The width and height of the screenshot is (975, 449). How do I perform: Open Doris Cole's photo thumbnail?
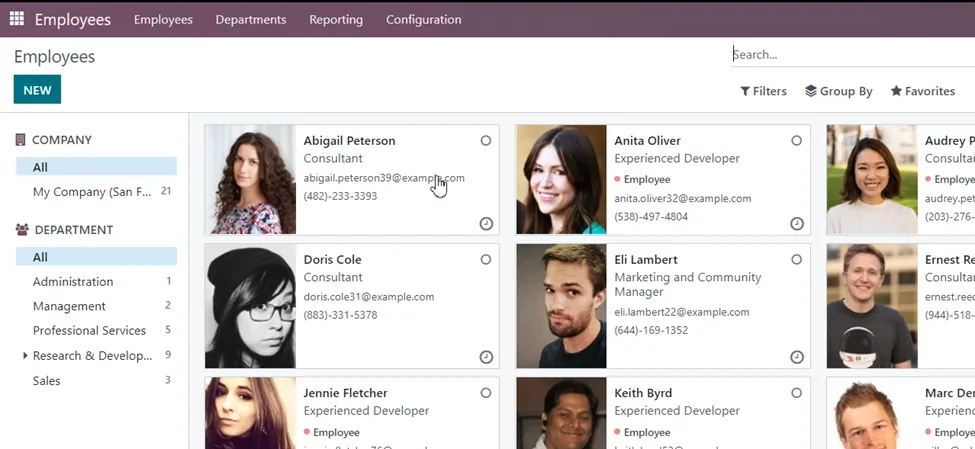pyautogui.click(x=251, y=306)
